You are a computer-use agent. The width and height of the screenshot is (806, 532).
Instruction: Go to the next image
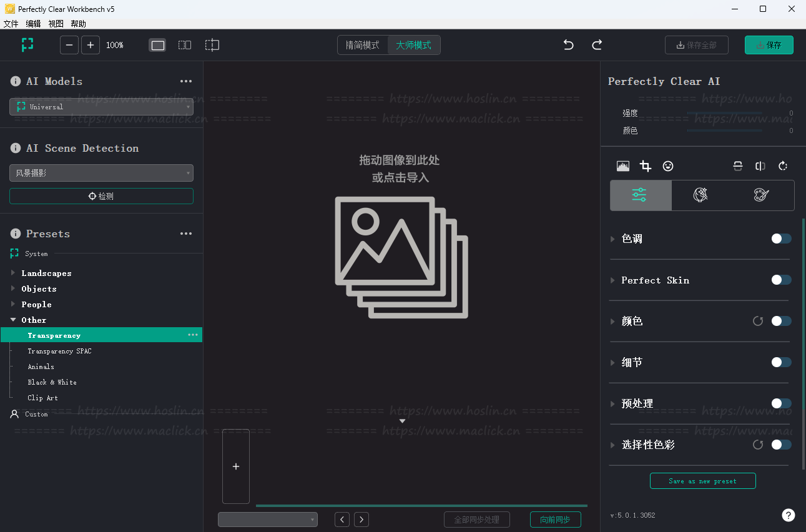361,520
